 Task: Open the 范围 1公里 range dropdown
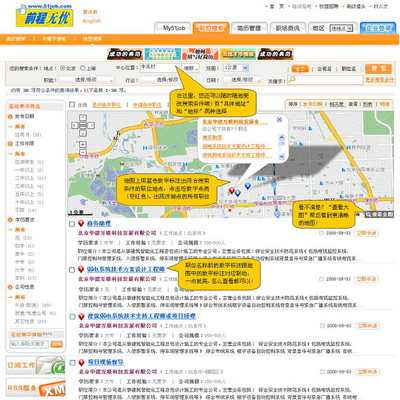click(236, 68)
